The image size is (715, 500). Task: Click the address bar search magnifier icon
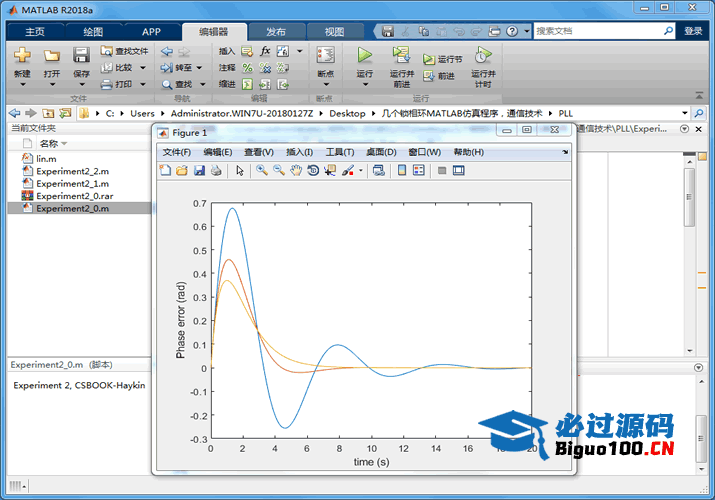[x=699, y=113]
